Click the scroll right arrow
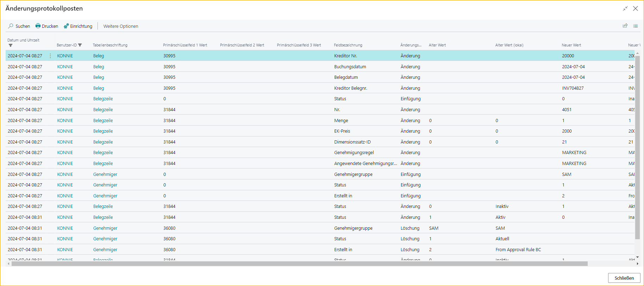644x286 pixels. click(637, 264)
